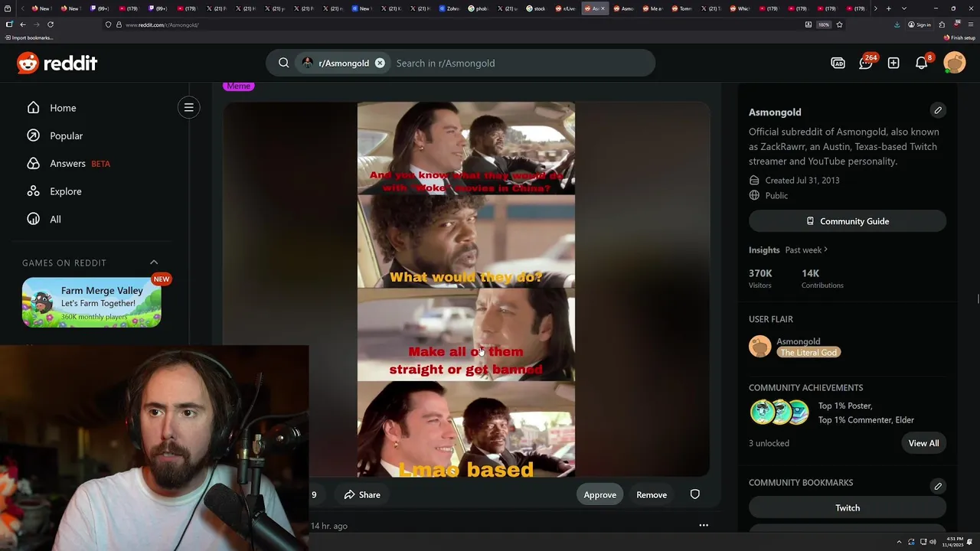The height and width of the screenshot is (551, 980).
Task: Approve the meme post
Action: click(599, 494)
